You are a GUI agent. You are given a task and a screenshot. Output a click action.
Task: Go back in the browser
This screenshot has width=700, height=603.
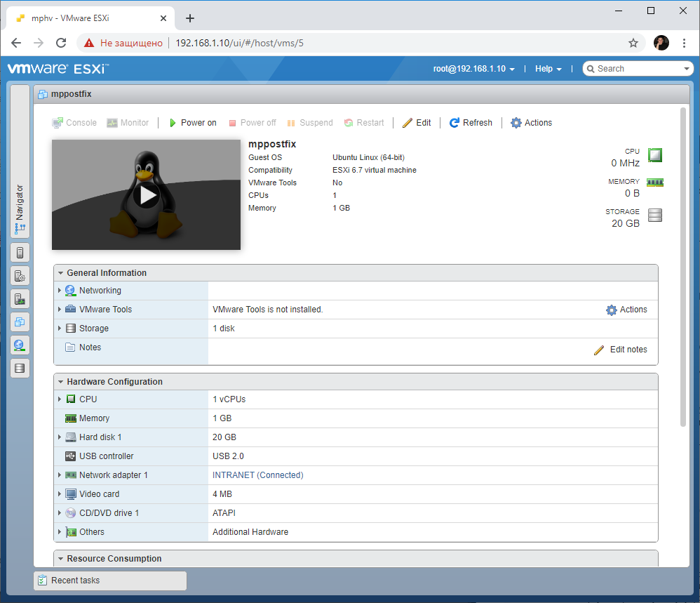pyautogui.click(x=16, y=43)
